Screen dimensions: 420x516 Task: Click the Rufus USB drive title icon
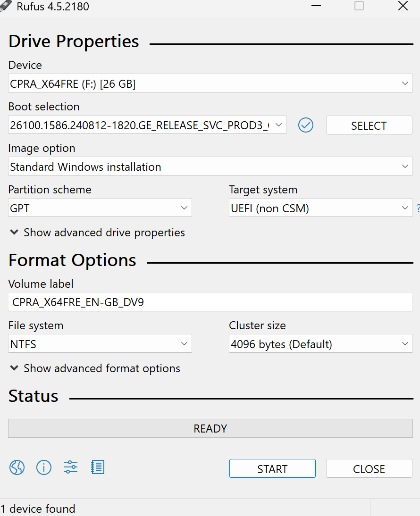point(6,6)
